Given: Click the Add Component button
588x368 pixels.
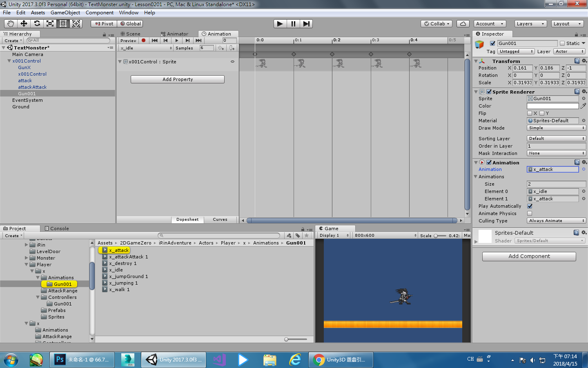Looking at the screenshot, I should [x=529, y=256].
